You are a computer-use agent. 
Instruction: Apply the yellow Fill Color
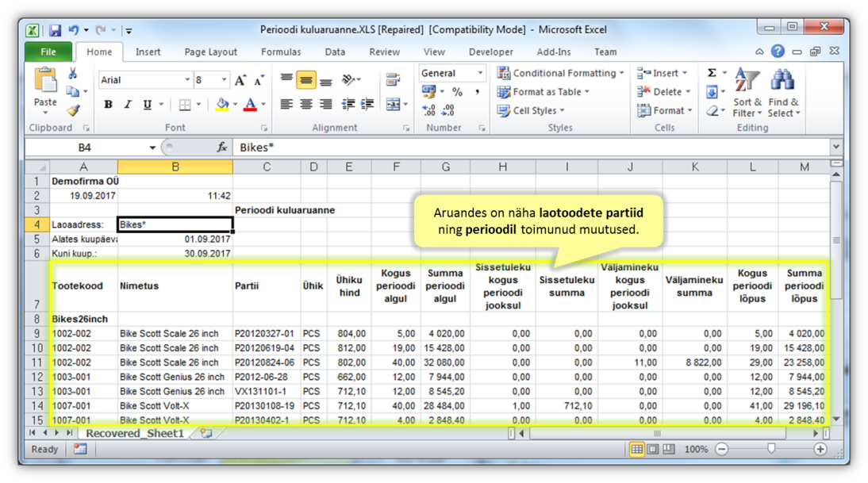(222, 105)
